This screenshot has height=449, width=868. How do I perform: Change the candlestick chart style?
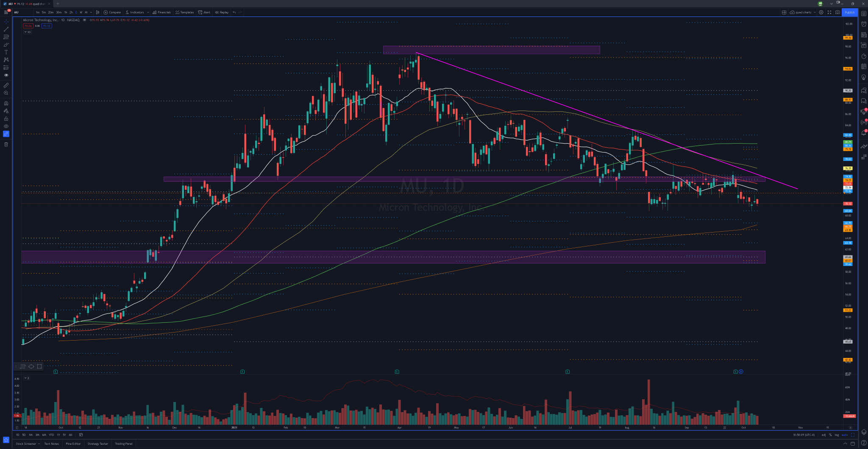97,12
